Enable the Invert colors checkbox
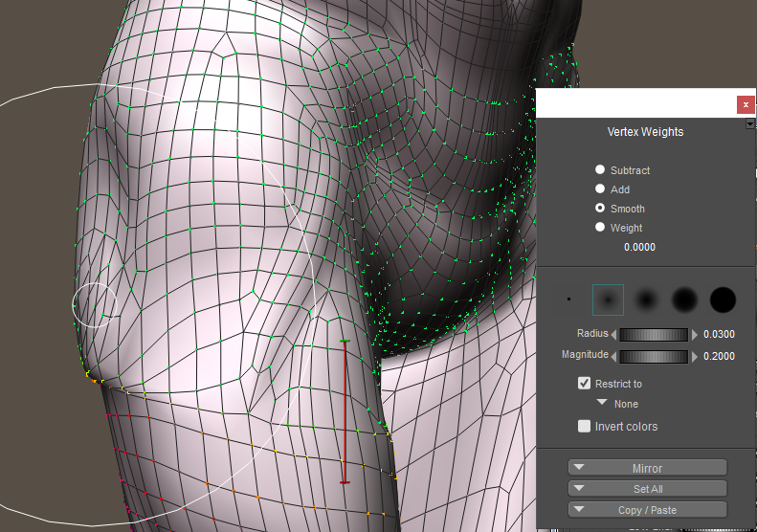The height and width of the screenshot is (532, 757). (584, 427)
